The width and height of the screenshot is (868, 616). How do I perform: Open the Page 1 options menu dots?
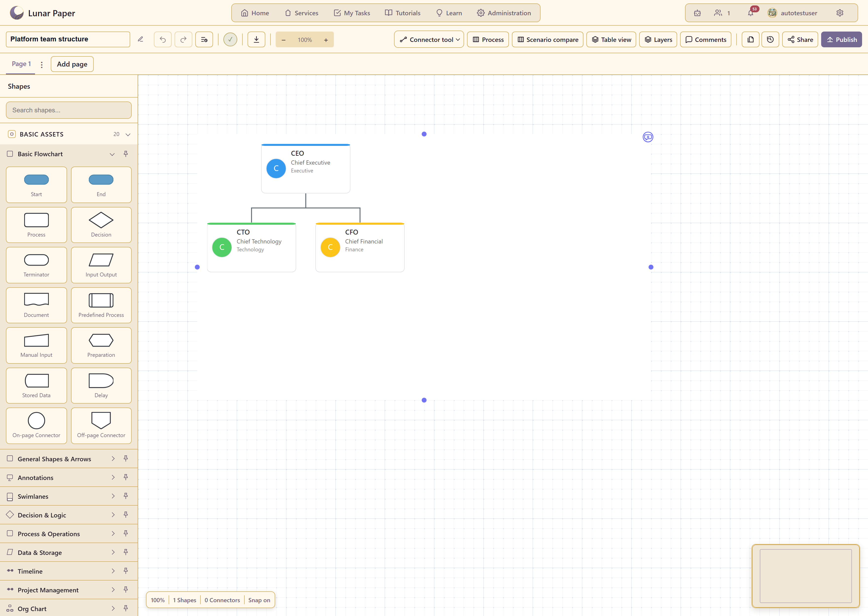[x=42, y=65]
